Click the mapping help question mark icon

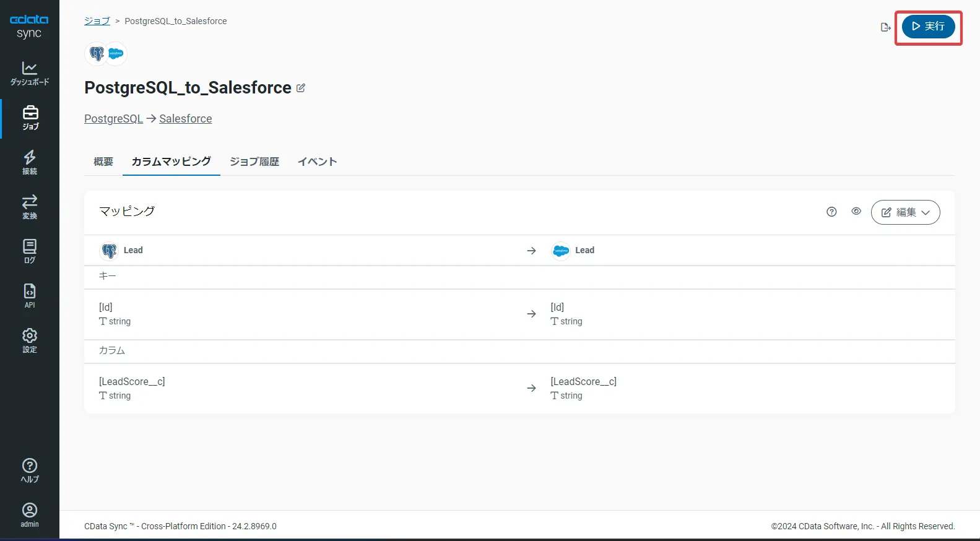(831, 212)
